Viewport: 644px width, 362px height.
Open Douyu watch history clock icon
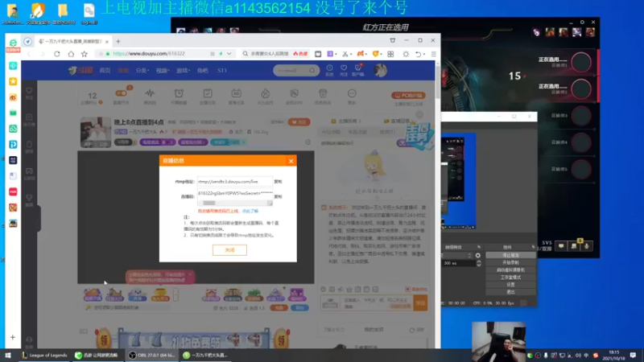(329, 70)
